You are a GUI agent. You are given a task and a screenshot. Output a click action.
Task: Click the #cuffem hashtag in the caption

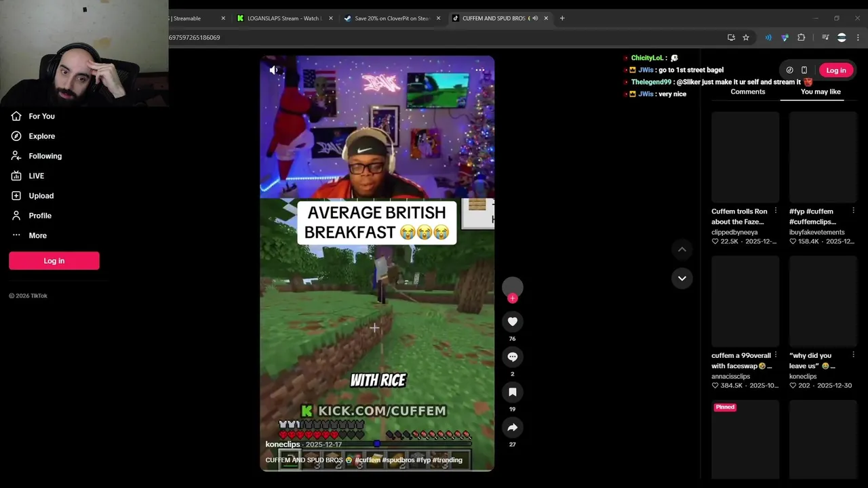[368, 460]
